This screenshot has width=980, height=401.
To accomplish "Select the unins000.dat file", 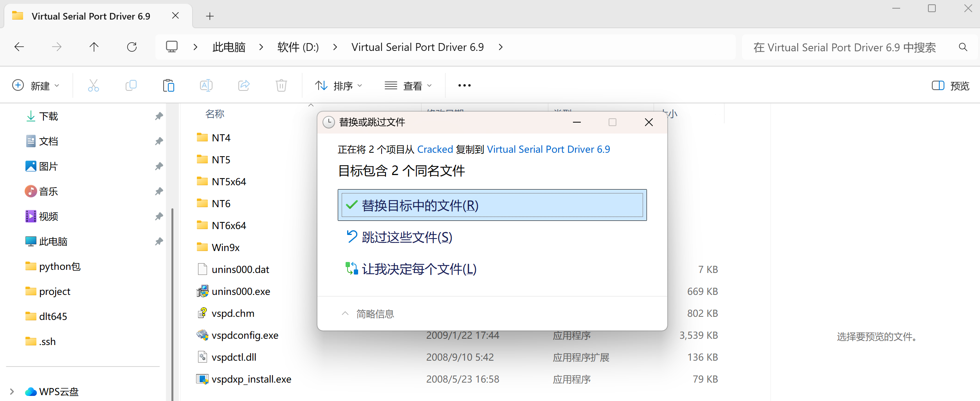I will pyautogui.click(x=240, y=269).
